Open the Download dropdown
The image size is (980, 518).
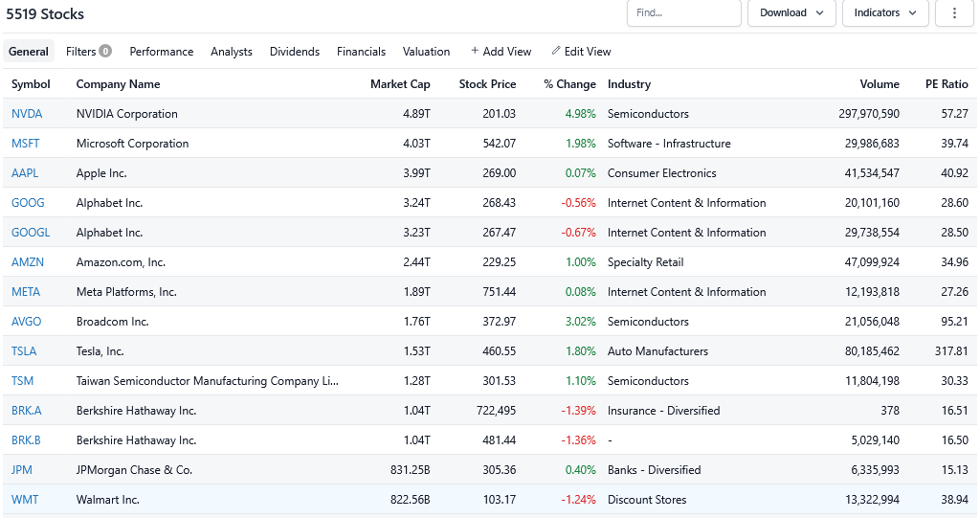[790, 13]
